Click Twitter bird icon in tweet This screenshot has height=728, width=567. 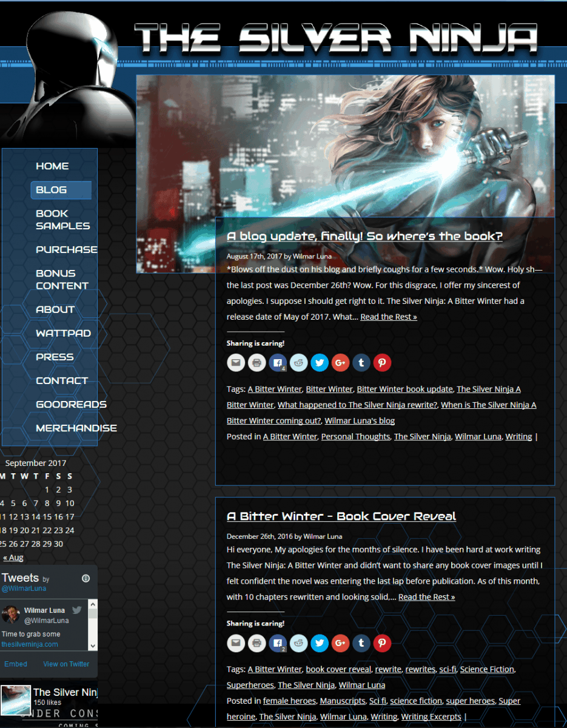click(x=76, y=610)
